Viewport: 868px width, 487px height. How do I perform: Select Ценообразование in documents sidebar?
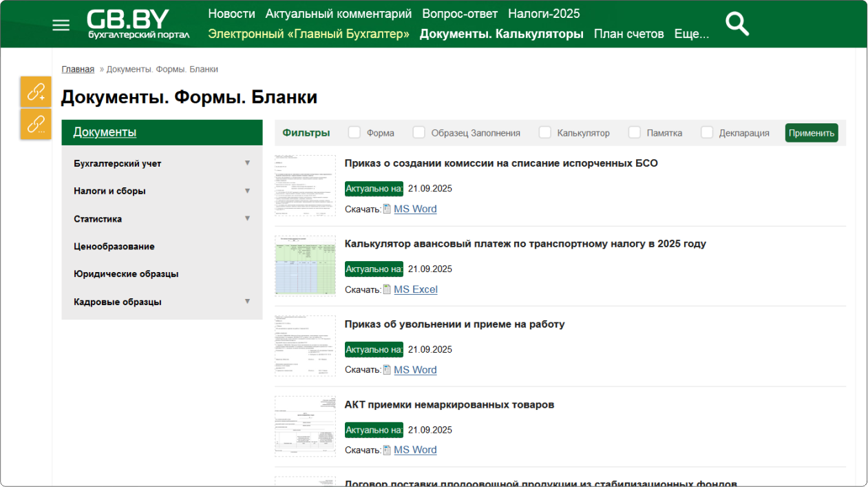coord(114,247)
